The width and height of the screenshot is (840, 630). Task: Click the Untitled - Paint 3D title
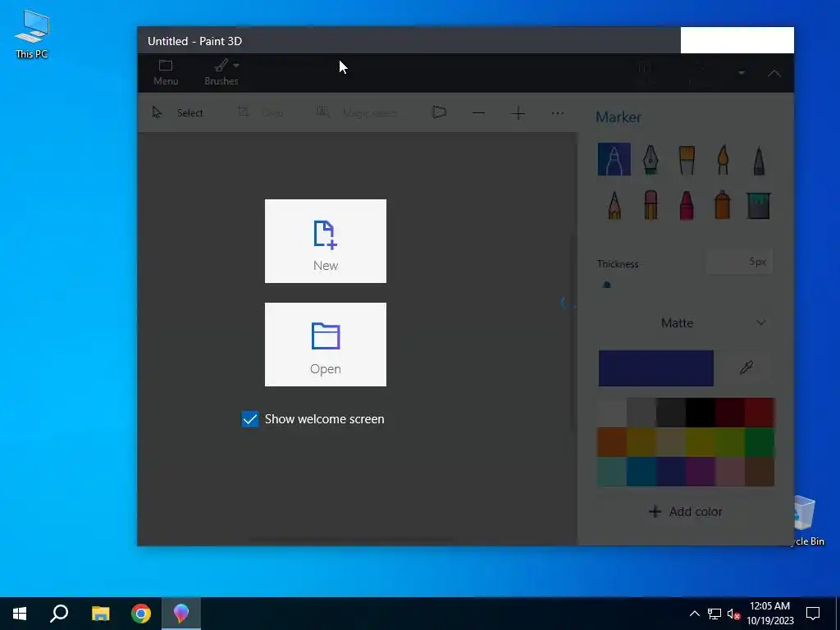(x=194, y=41)
